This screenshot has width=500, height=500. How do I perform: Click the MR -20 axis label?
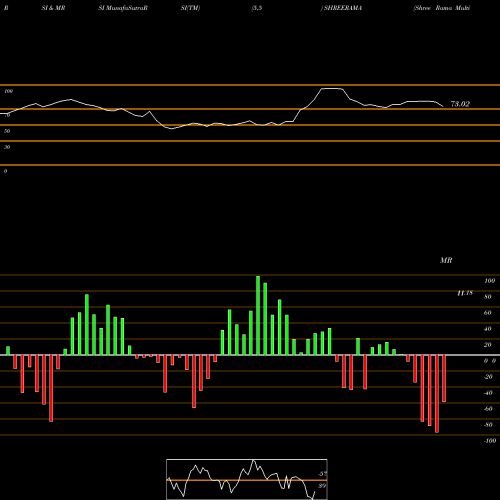(488, 377)
